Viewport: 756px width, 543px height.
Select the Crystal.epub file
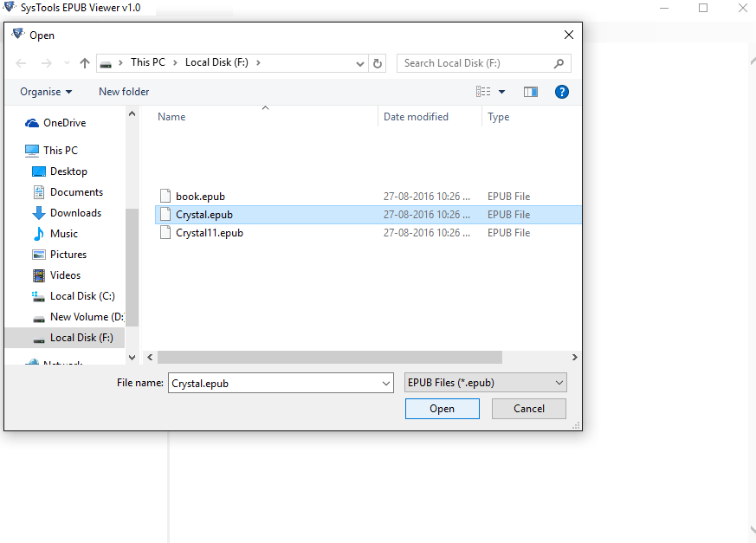point(368,215)
